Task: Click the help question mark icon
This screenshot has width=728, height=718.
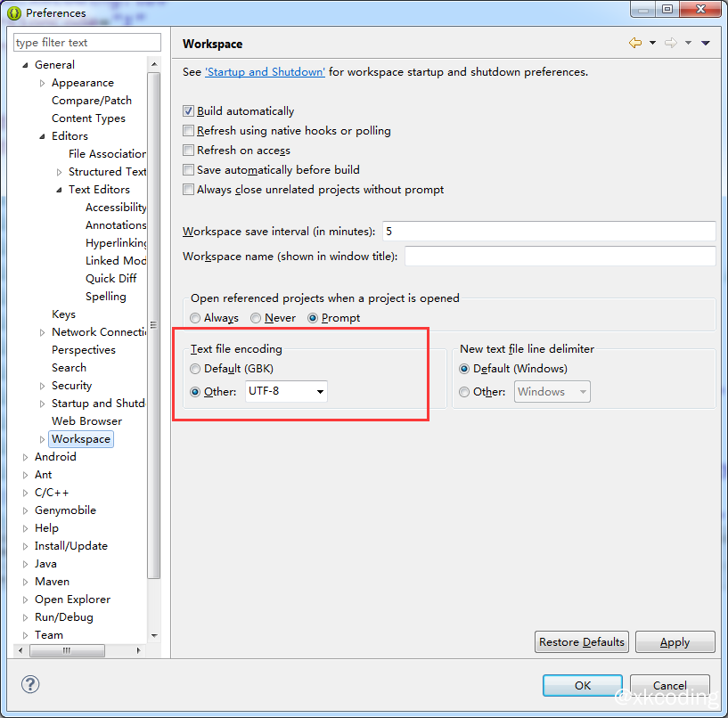Action: tap(30, 684)
